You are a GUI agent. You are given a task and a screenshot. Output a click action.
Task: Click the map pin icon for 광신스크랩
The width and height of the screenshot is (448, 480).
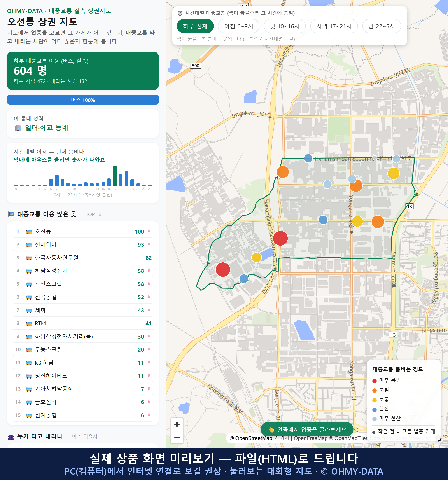coord(149,284)
